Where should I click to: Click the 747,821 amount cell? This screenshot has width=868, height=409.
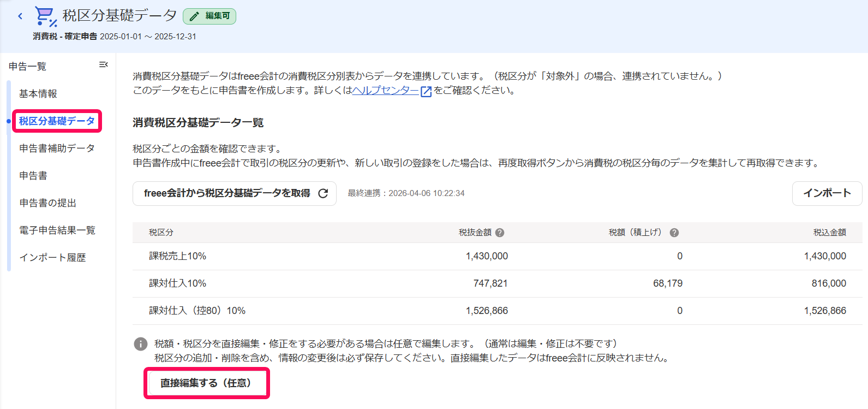click(x=490, y=283)
